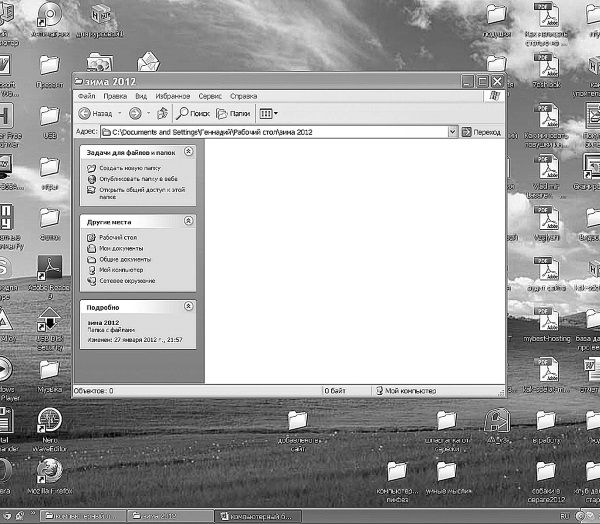Open the Nero WaveEditor desktop shortcut
Viewport: 600px width, 524px height.
(x=46, y=421)
